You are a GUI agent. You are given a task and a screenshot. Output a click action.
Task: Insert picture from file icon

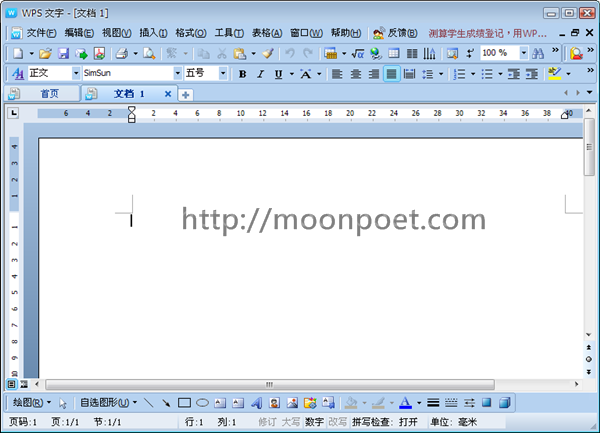tap(292, 403)
